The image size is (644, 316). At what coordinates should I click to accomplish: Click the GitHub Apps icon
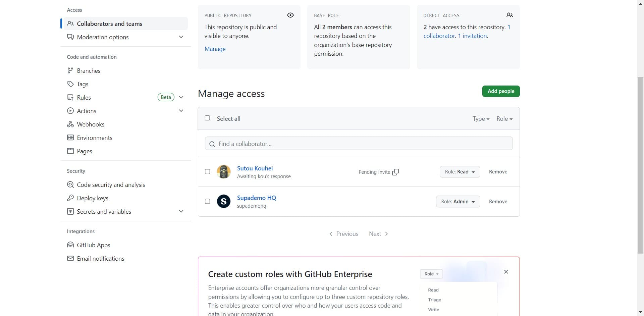[x=70, y=245]
